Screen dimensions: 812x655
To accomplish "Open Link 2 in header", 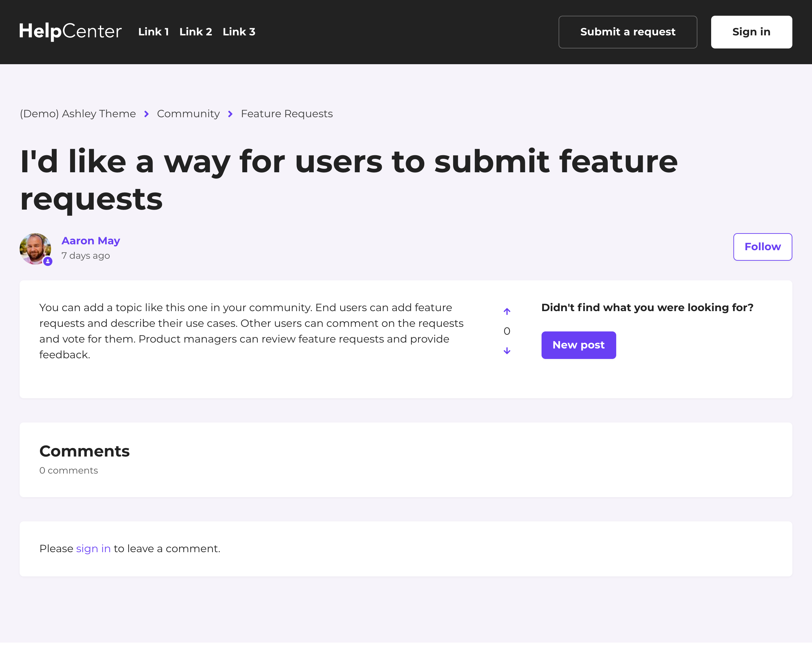I will [195, 32].
